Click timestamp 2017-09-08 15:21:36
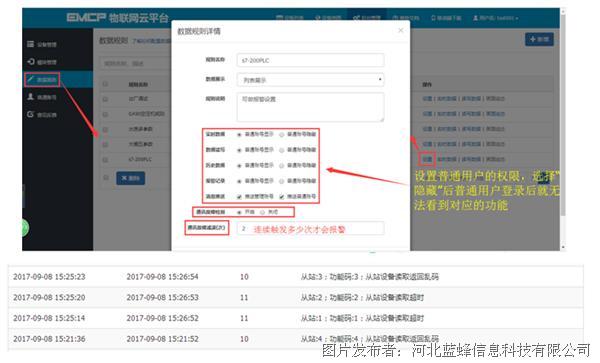Viewport: 600px width, 363px height. [49, 339]
